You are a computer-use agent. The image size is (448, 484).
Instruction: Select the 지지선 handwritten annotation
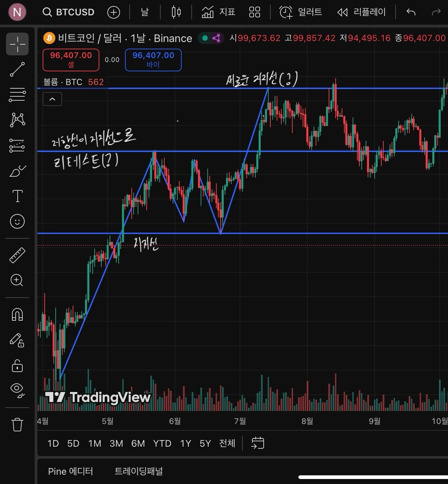point(146,245)
